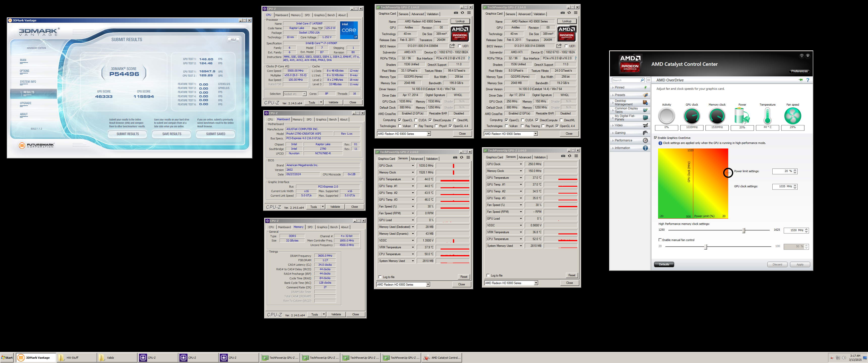Click refresh icon in GPU-Z Sensors window reading 1035.0 MHz
Image resolution: width=868 pixels, height=363 pixels.
coord(462,158)
